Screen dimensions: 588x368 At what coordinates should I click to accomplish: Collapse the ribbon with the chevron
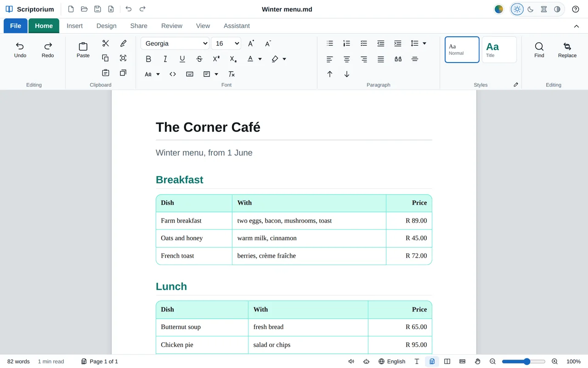[x=577, y=26]
